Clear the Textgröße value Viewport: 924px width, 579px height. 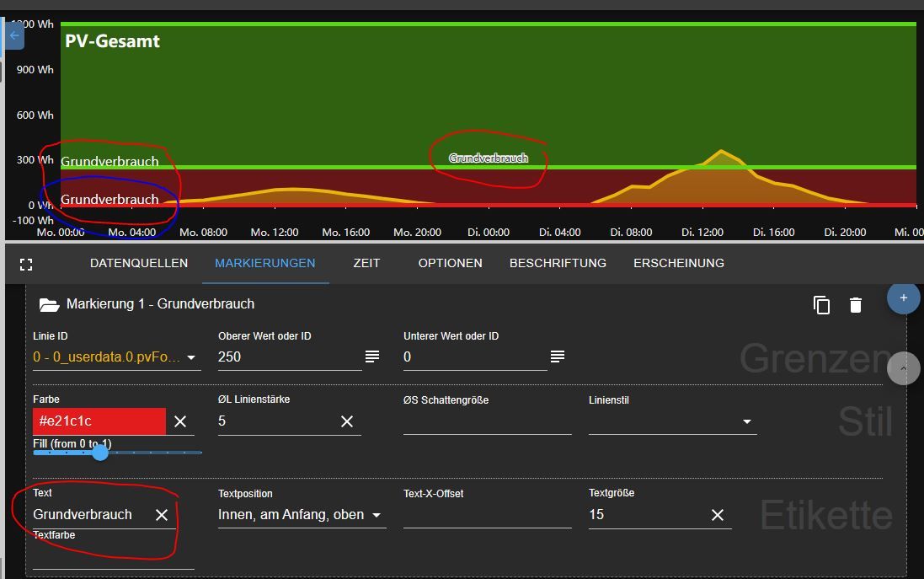pyautogui.click(x=718, y=515)
